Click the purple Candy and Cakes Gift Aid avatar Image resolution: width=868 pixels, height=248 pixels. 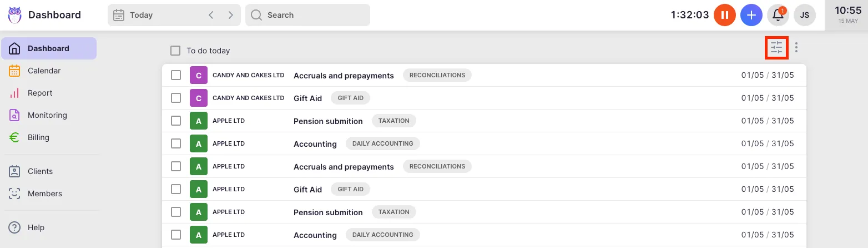point(198,98)
